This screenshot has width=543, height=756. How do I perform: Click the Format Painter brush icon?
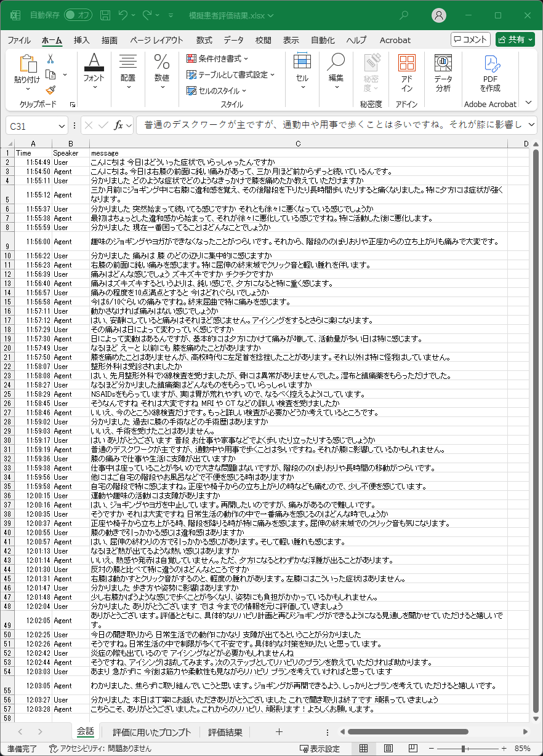(50, 90)
